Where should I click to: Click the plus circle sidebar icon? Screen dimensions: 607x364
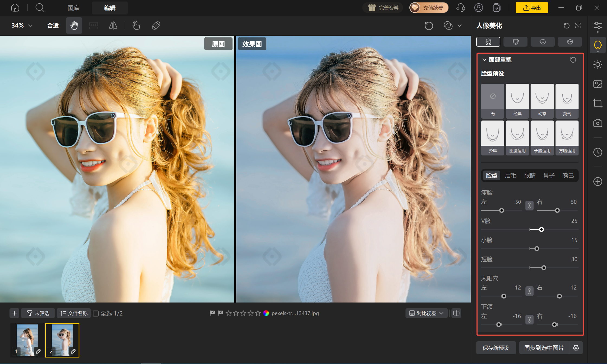point(598,181)
